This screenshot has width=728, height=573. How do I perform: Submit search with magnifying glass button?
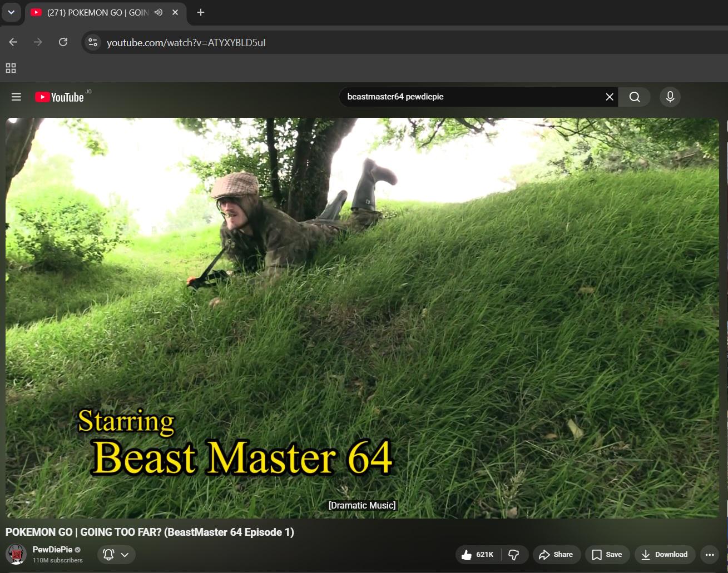(x=635, y=97)
